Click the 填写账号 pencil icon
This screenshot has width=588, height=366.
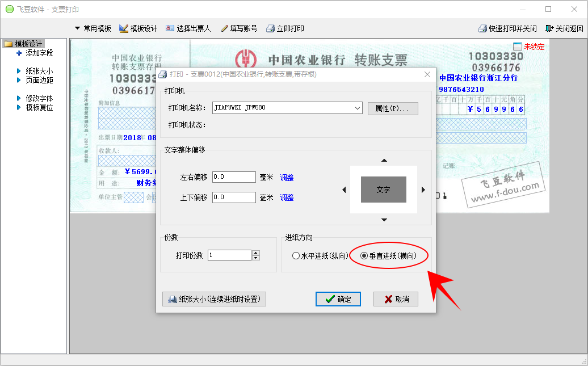[224, 28]
